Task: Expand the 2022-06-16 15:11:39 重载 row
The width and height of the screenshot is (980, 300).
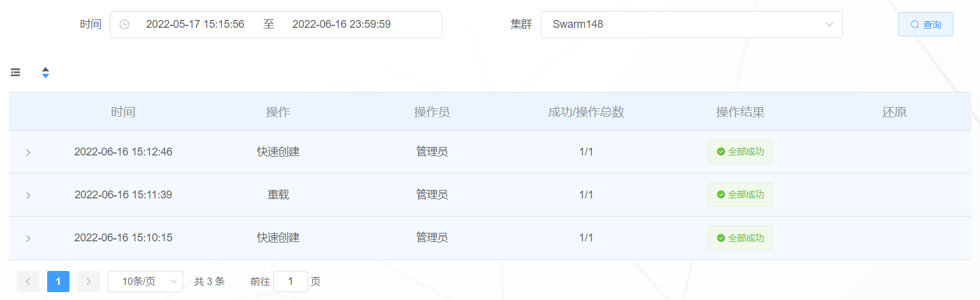Action: tap(28, 195)
